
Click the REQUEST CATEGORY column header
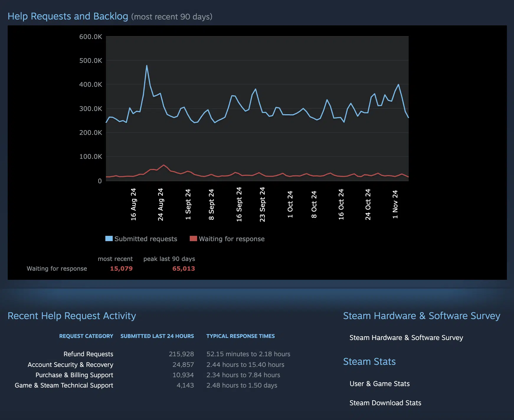[x=86, y=336]
